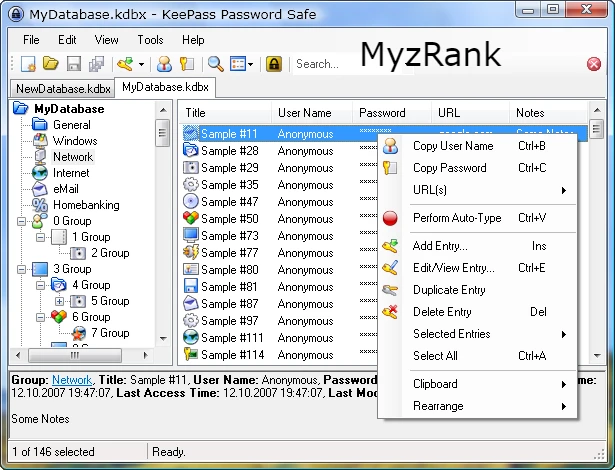
Task: Open the Help menu
Action: pos(193,40)
